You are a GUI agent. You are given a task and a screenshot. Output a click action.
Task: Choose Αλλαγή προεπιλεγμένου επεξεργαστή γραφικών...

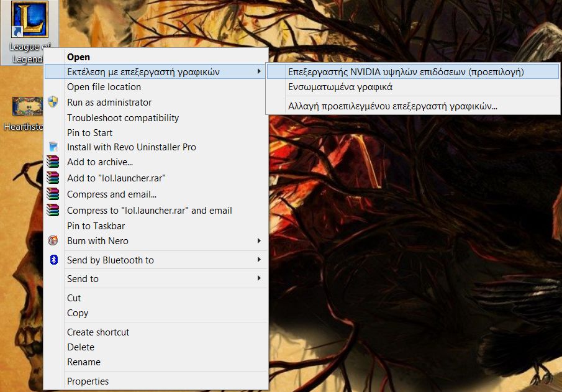tap(413, 106)
